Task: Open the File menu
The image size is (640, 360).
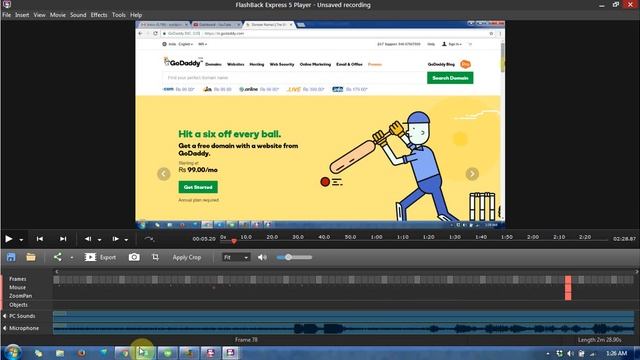Action: [7, 15]
